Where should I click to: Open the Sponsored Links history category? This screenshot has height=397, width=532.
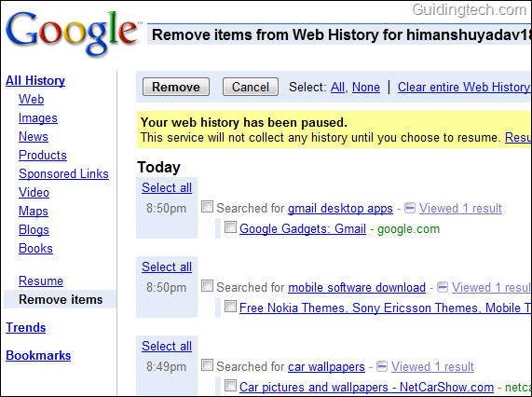[63, 173]
